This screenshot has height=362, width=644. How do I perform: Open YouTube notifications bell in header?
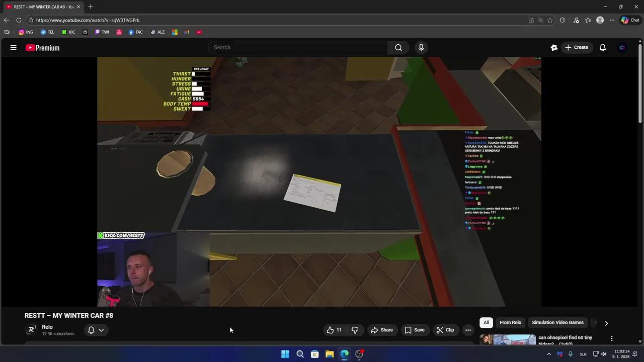click(603, 48)
